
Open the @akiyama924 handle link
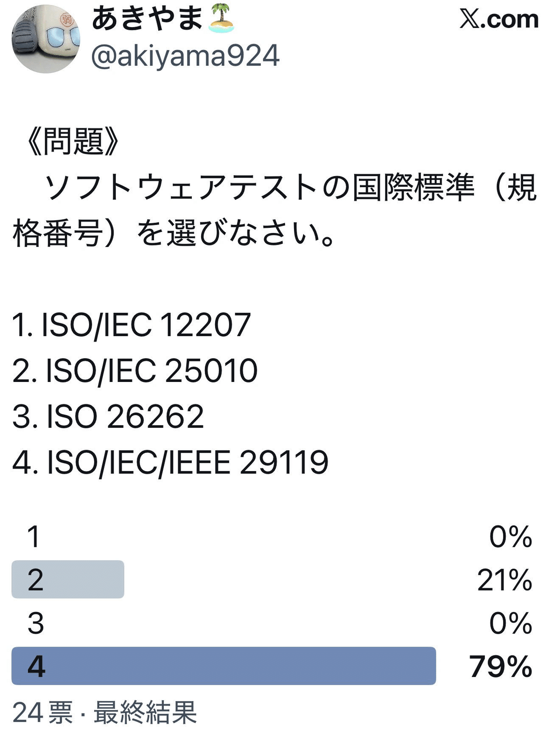click(x=185, y=56)
